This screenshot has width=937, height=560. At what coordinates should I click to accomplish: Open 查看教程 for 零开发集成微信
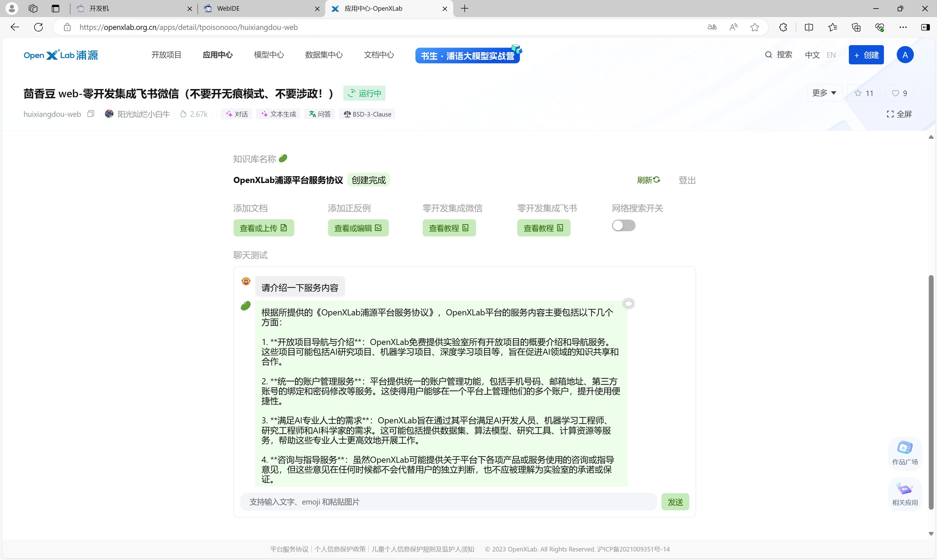(449, 228)
